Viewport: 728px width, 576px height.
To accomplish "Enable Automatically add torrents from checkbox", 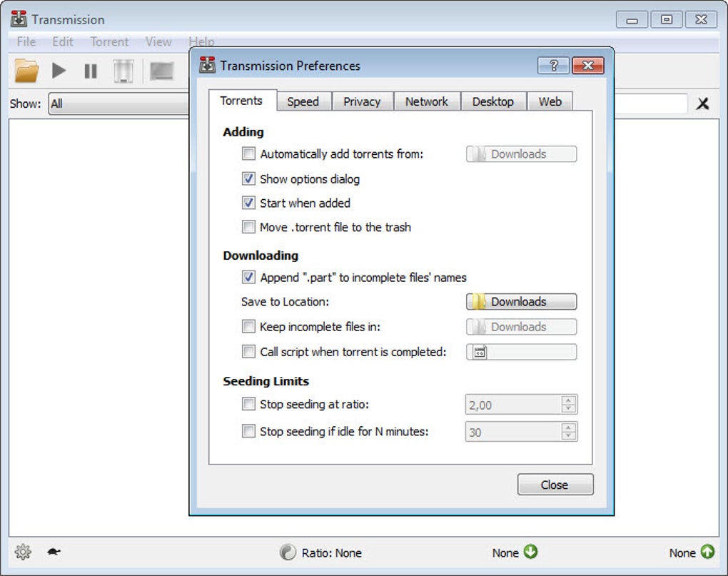I will pyautogui.click(x=248, y=153).
